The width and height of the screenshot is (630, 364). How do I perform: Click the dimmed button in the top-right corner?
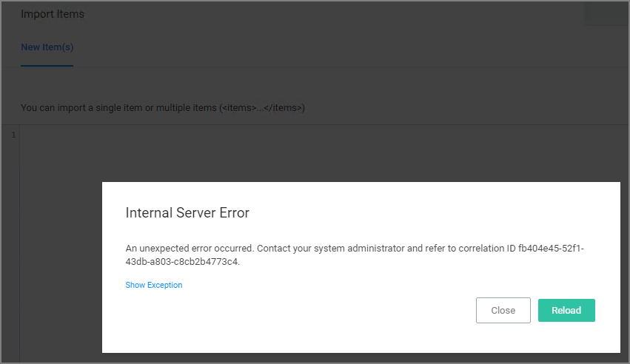point(606,14)
